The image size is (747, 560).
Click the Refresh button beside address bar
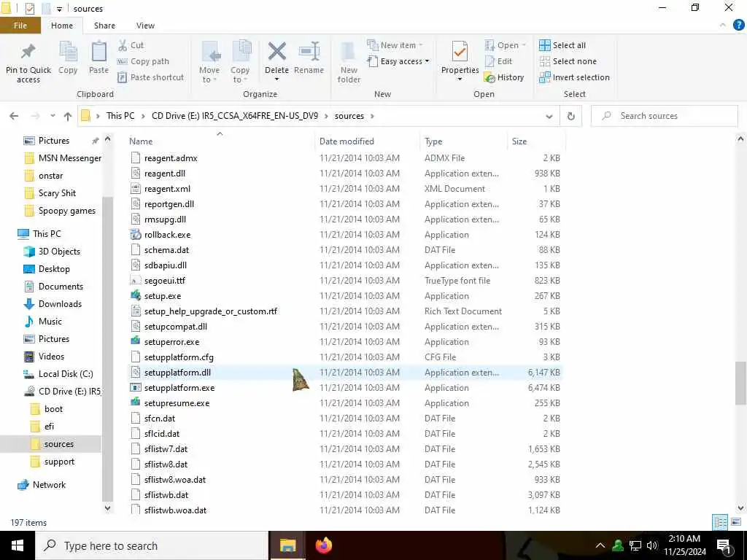(x=570, y=116)
